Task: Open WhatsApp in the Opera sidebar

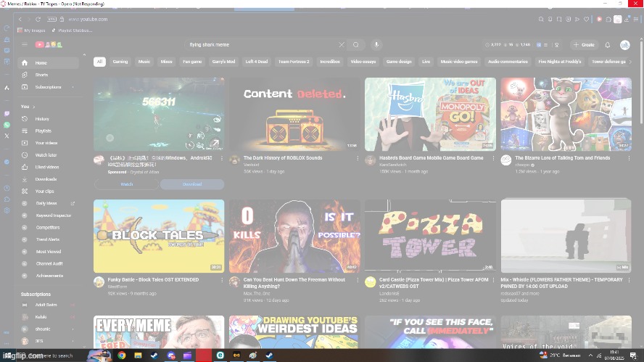Action: [x=7, y=125]
